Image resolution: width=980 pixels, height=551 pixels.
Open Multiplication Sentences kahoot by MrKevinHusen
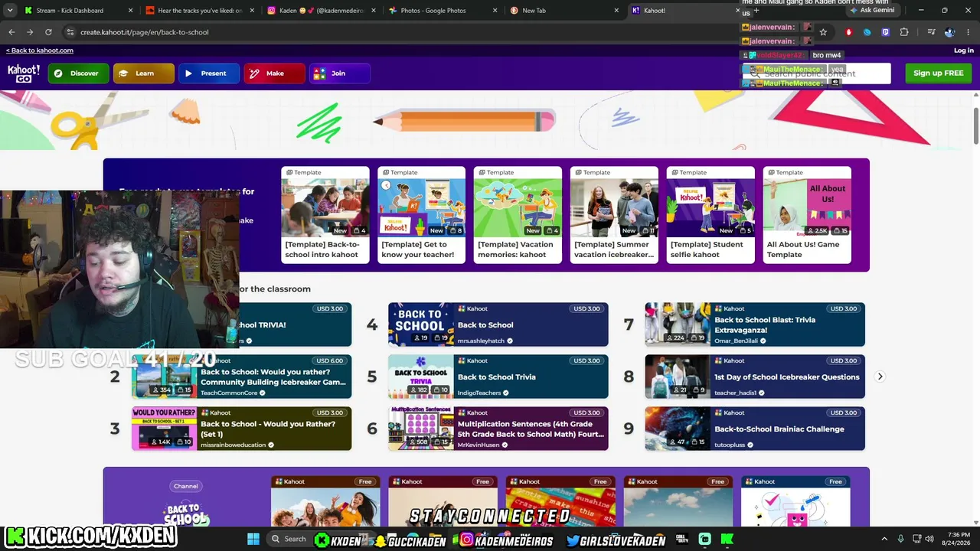pyautogui.click(x=498, y=429)
